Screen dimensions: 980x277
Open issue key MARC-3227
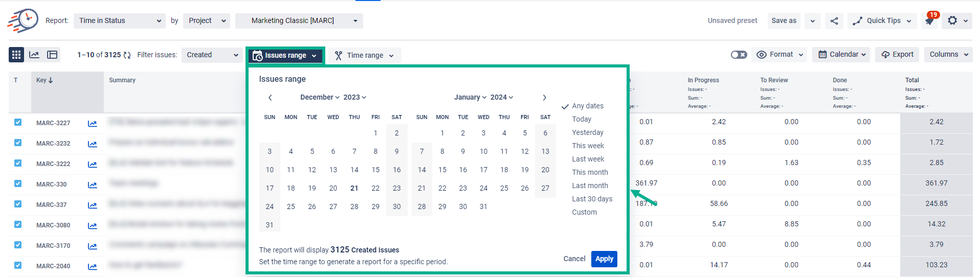click(53, 123)
